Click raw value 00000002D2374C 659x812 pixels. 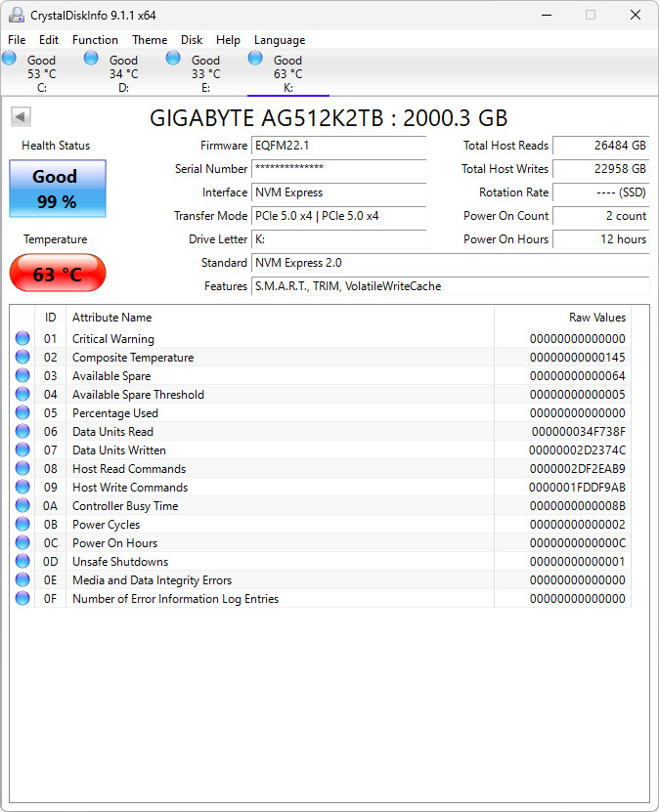pos(577,450)
